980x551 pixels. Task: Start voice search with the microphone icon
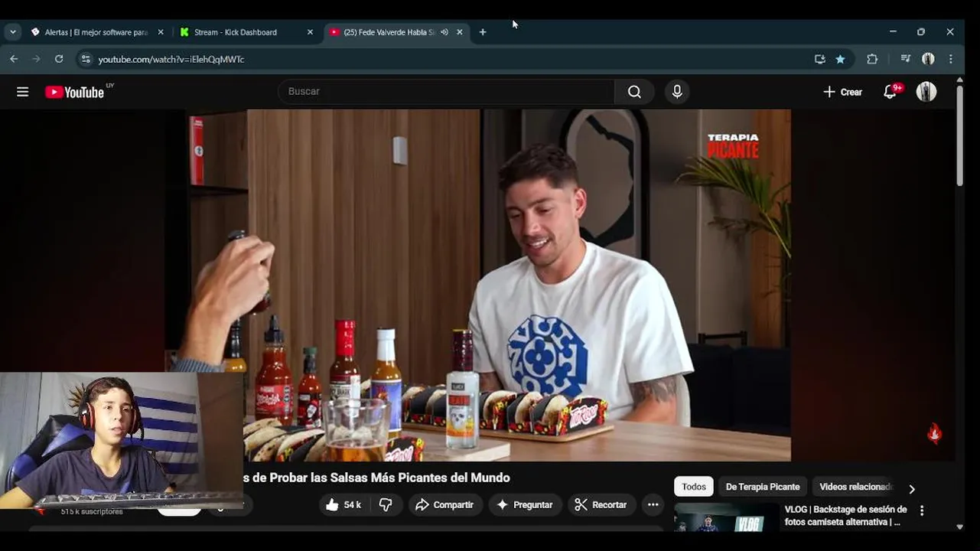tap(677, 92)
